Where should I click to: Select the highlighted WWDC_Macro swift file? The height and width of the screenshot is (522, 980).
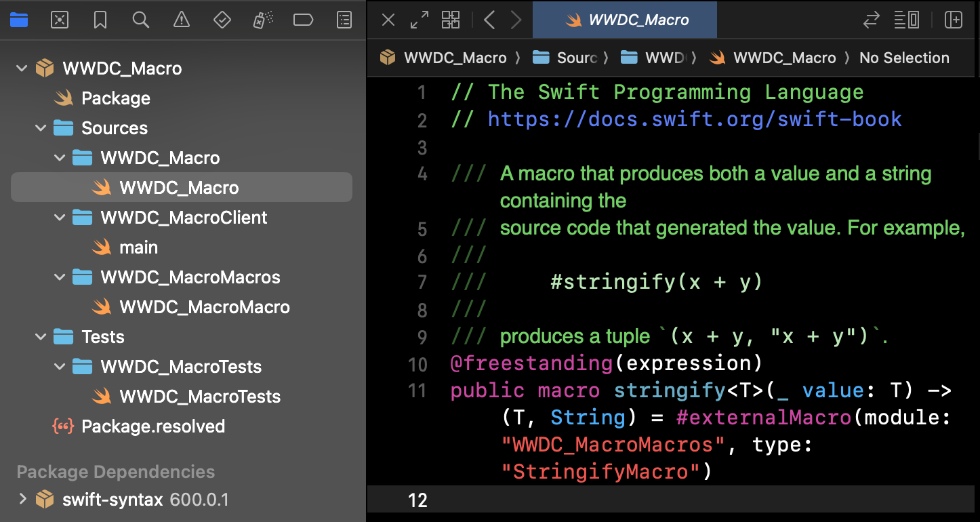[x=182, y=188]
